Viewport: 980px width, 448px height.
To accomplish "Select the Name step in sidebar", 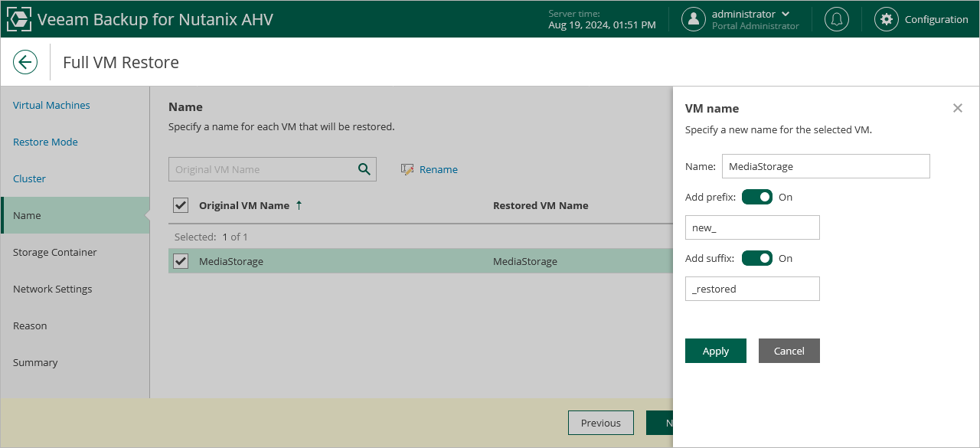I will pyautogui.click(x=75, y=215).
